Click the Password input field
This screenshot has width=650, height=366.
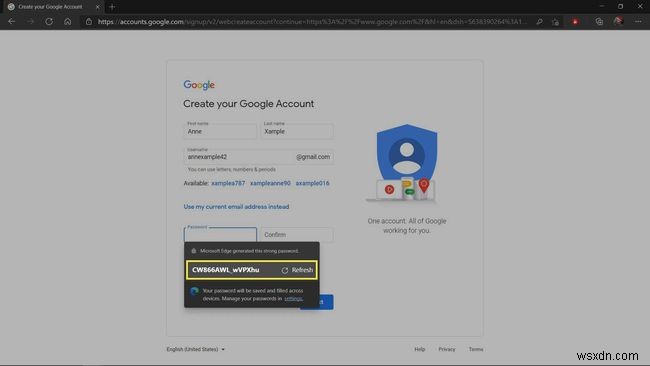[220, 234]
